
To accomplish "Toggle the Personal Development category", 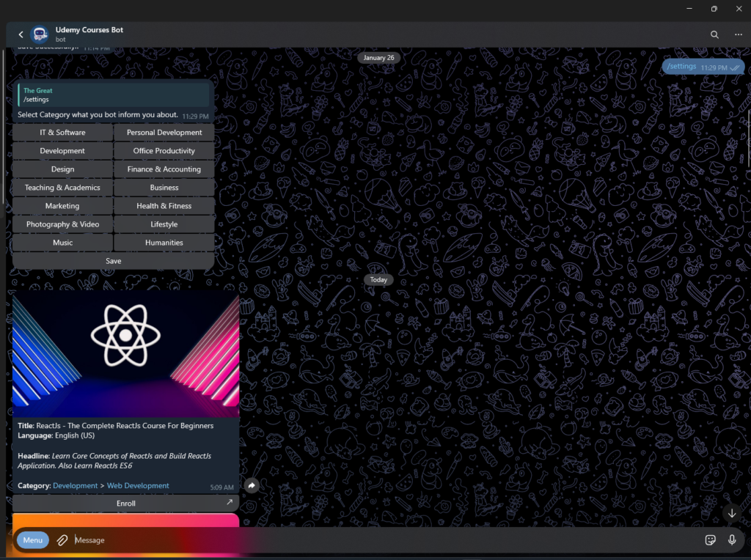I will pyautogui.click(x=164, y=133).
